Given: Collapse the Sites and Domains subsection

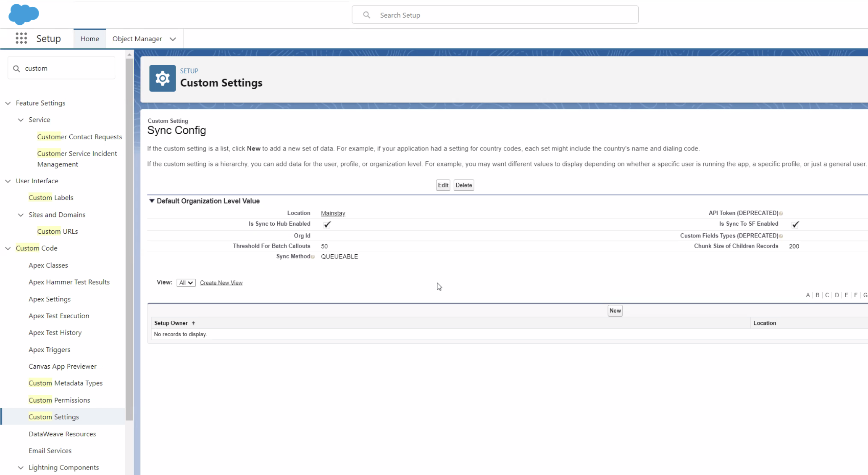Looking at the screenshot, I should click(x=21, y=215).
